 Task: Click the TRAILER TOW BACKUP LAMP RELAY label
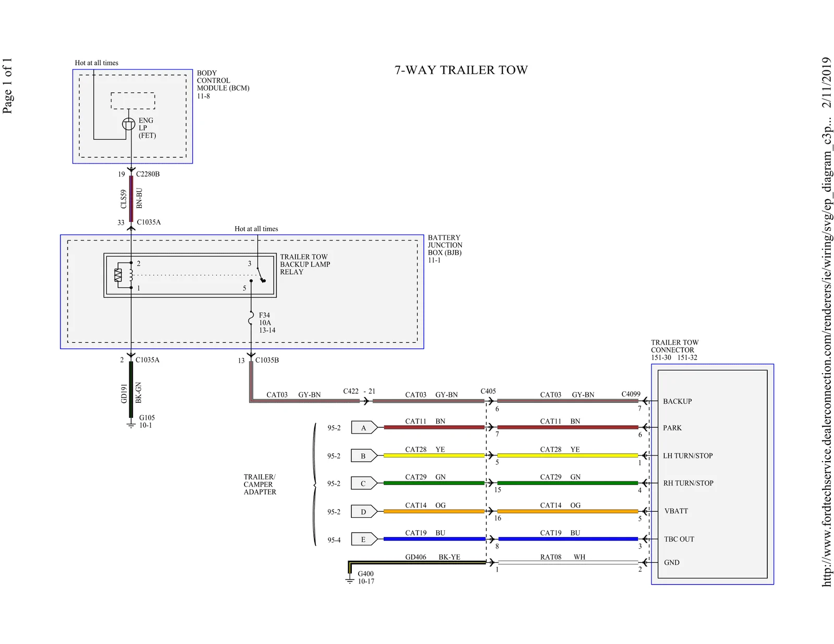pyautogui.click(x=305, y=264)
